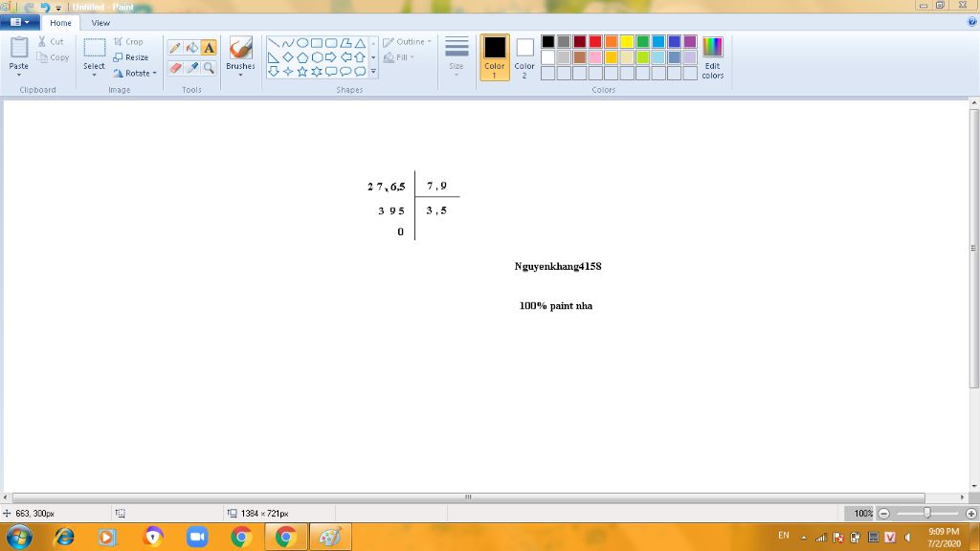The height and width of the screenshot is (551, 980).
Task: Select the Magnifier tool
Action: (209, 68)
